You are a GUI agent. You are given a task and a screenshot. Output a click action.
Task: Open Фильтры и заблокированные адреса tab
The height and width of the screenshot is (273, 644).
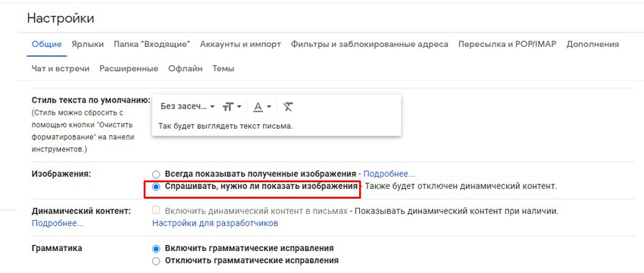coord(370,45)
